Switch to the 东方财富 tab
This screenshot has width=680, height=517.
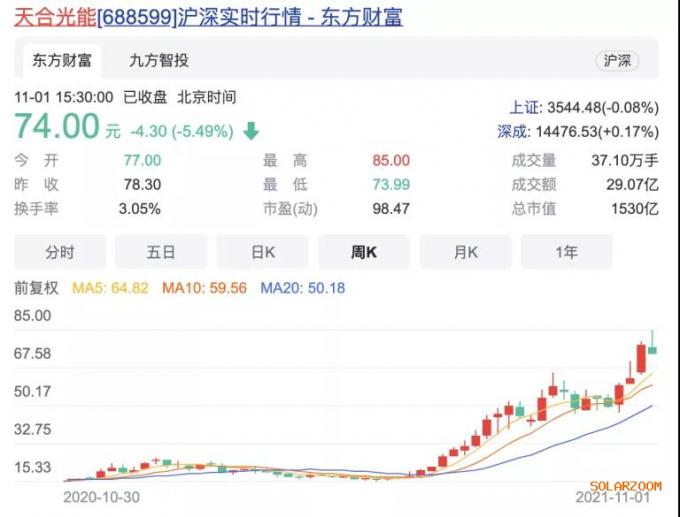point(62,60)
